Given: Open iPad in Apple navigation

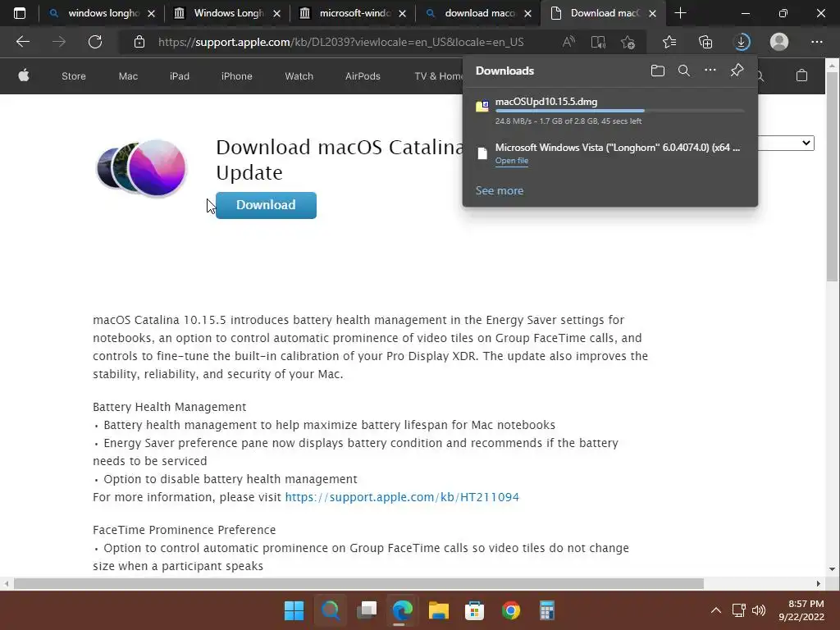Looking at the screenshot, I should [x=180, y=76].
